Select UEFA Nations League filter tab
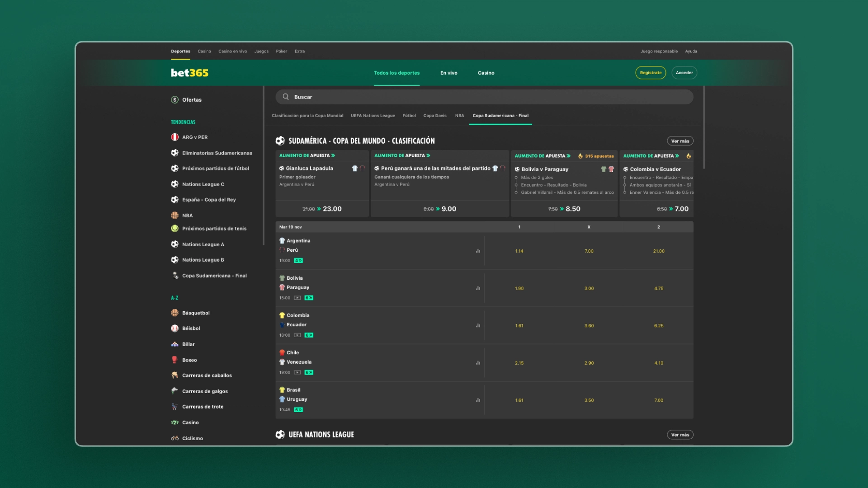The width and height of the screenshot is (868, 488). (373, 116)
